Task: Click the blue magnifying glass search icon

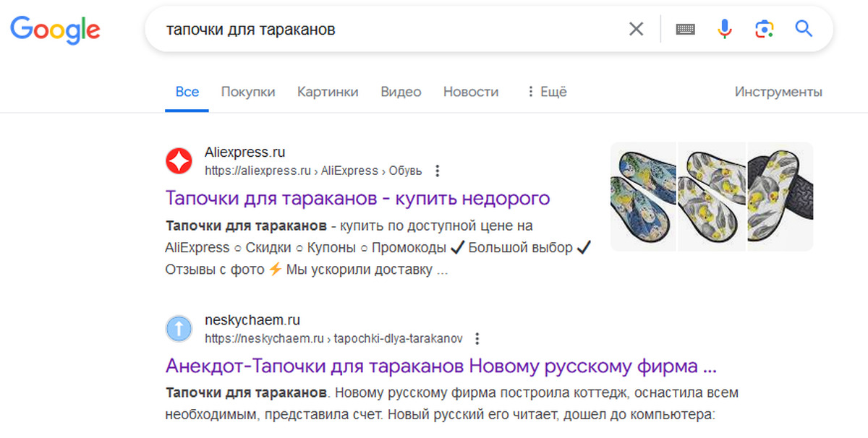Action: coord(804,29)
